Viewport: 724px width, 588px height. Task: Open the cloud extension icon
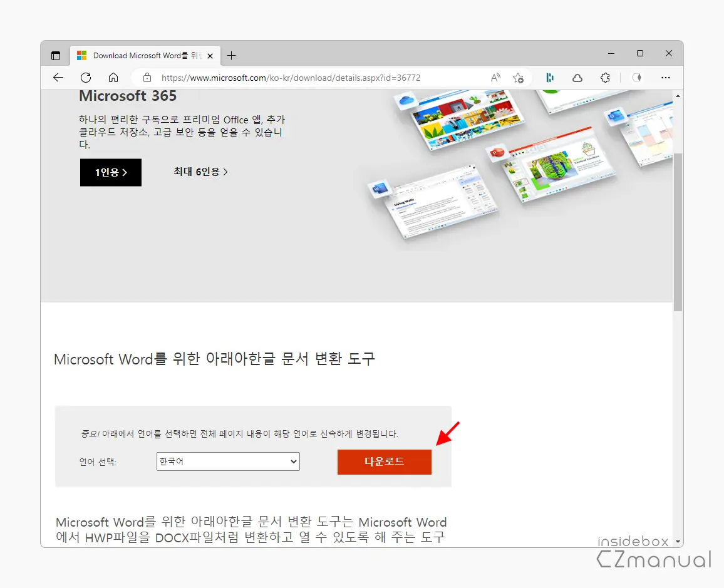[x=577, y=78]
